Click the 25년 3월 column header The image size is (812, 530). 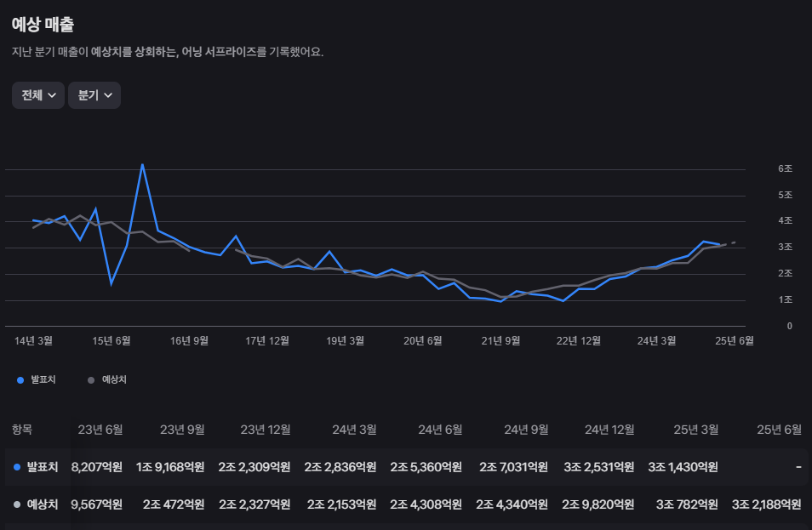click(696, 430)
